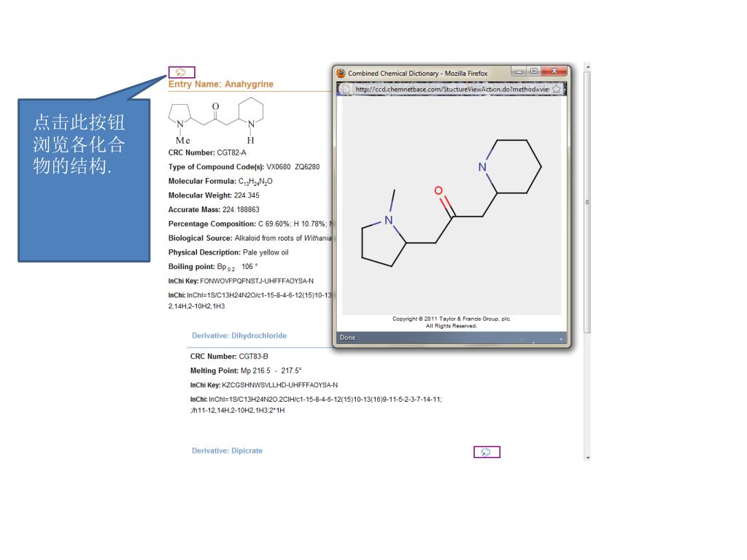Screen dimensions: 747x560
Task: Click CRC Number CGT83-B
Action: pos(229,357)
